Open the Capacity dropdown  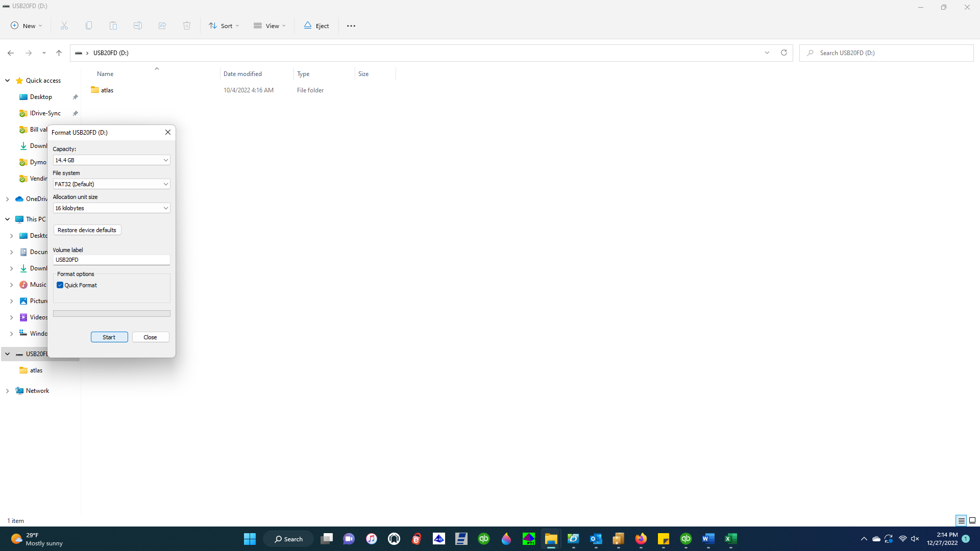tap(111, 160)
